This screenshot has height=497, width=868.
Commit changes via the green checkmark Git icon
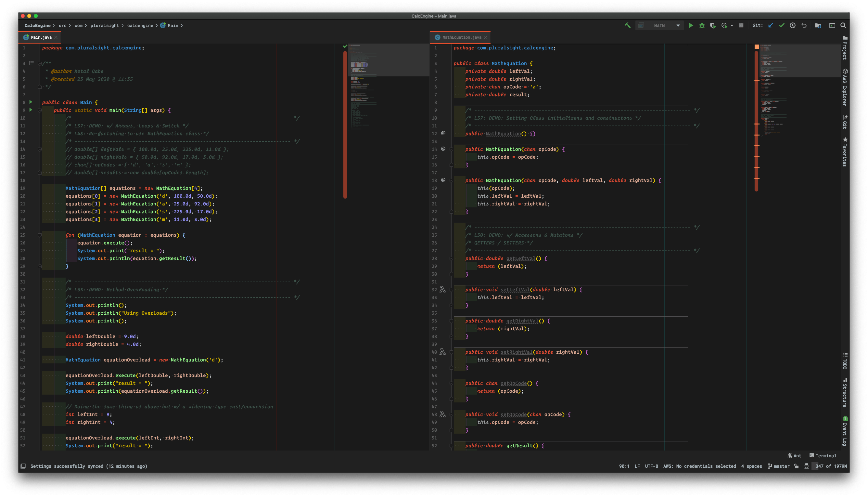(781, 25)
